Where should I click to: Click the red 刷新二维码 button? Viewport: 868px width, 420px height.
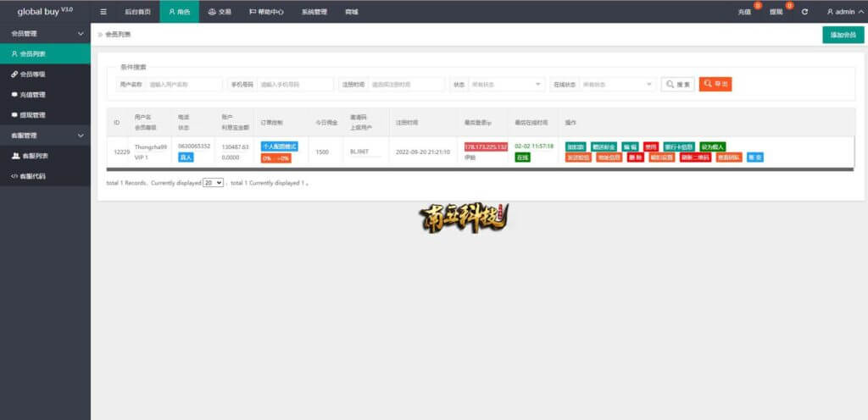pyautogui.click(x=695, y=157)
